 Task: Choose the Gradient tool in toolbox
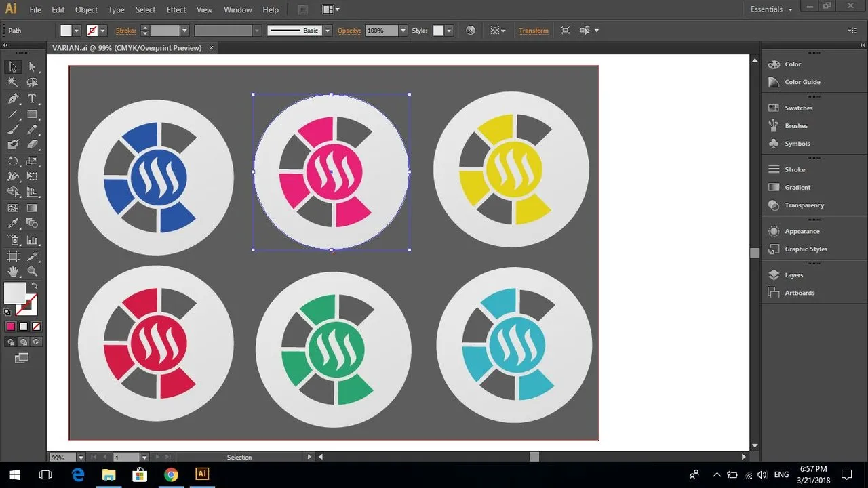coord(32,208)
